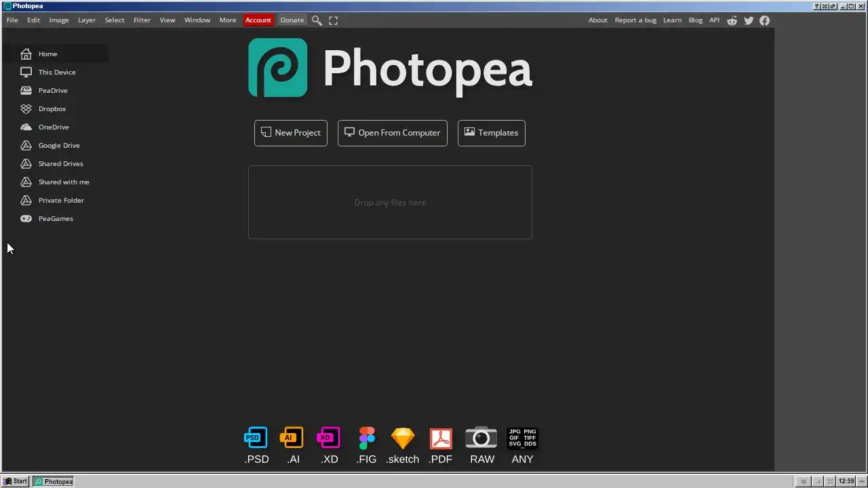This screenshot has width=868, height=488.
Task: Open Private Folder entry
Action: pos(56,200)
